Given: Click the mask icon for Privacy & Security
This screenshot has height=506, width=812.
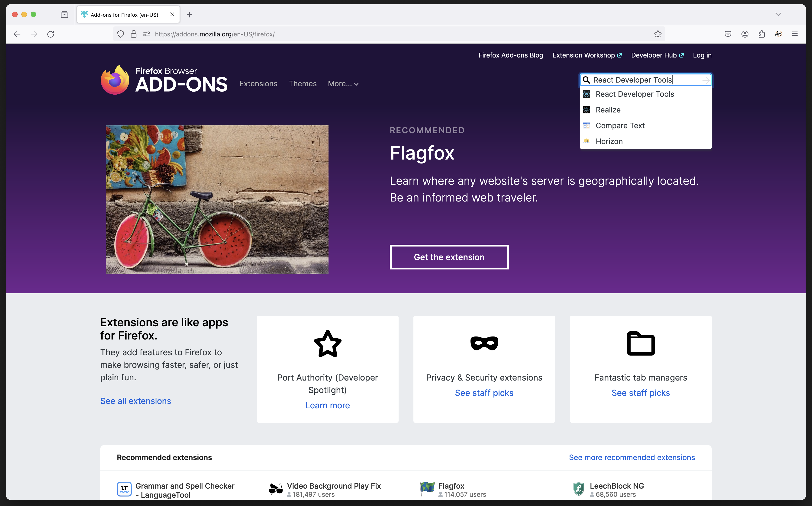Looking at the screenshot, I should [484, 343].
